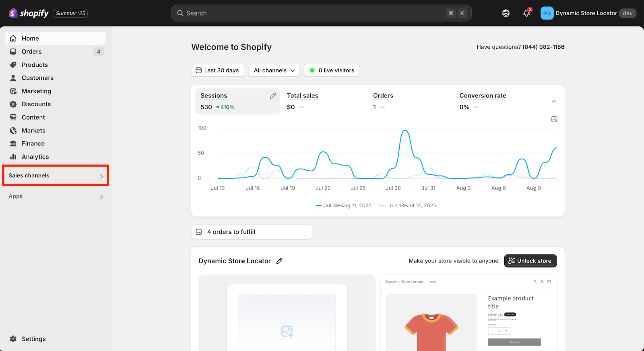The height and width of the screenshot is (351, 644).
Task: Expand Sales channels section
Action: coord(56,175)
